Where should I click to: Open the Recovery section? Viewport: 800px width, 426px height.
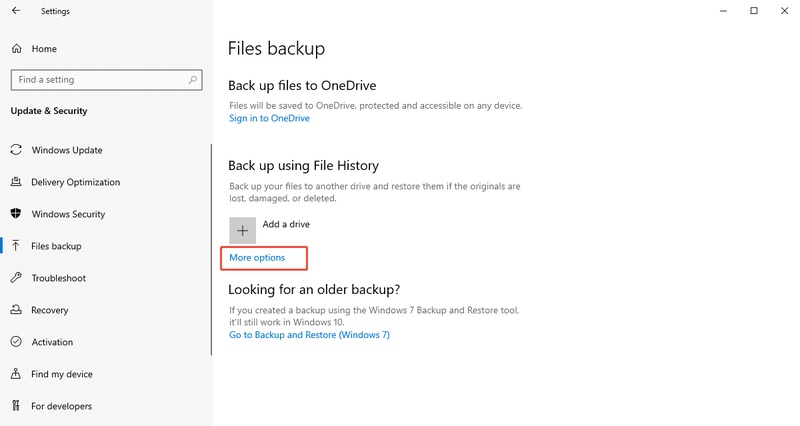49,310
